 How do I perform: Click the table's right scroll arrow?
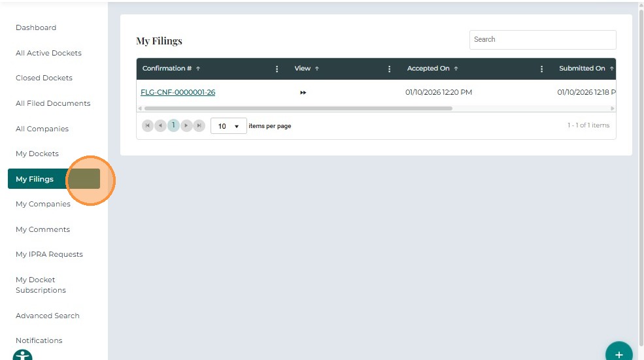pyautogui.click(x=613, y=108)
